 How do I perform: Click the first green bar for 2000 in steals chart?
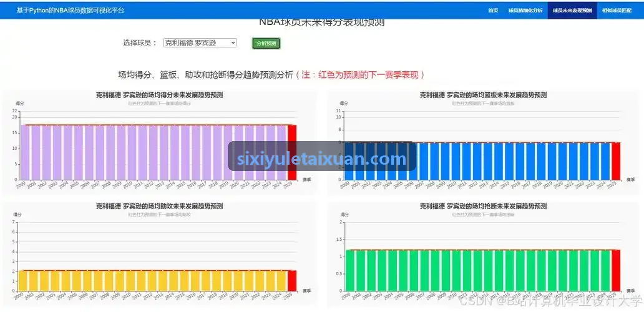click(350, 271)
